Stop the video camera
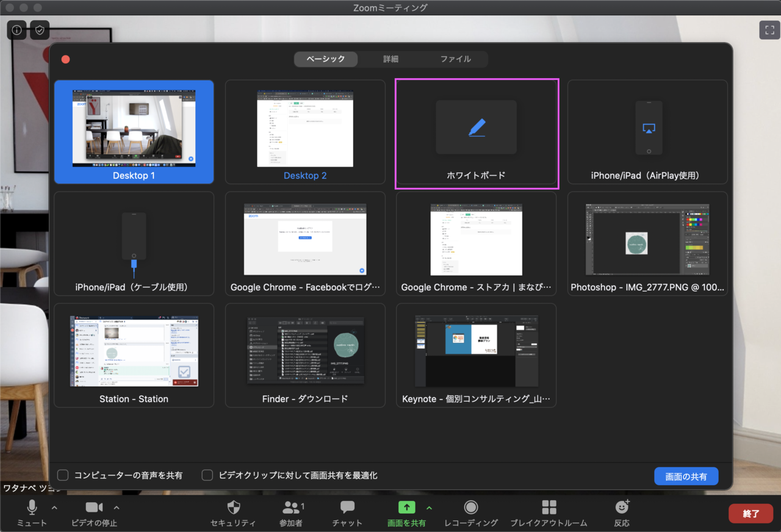781x532 pixels. [x=93, y=512]
